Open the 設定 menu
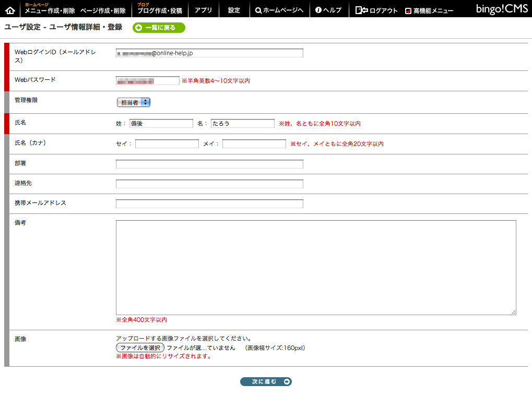This screenshot has height=396, width=532. coord(234,10)
